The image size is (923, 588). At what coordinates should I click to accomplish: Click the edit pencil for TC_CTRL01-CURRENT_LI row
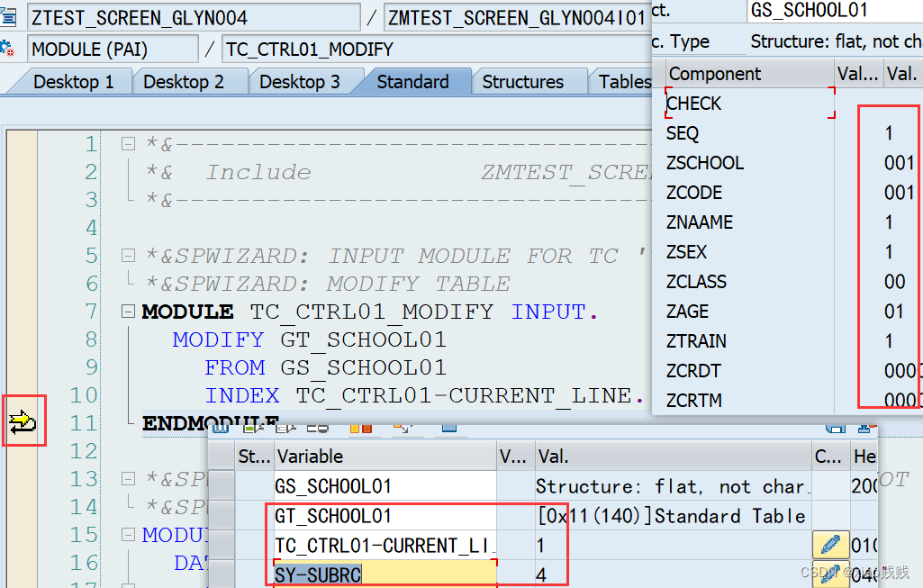(x=830, y=545)
